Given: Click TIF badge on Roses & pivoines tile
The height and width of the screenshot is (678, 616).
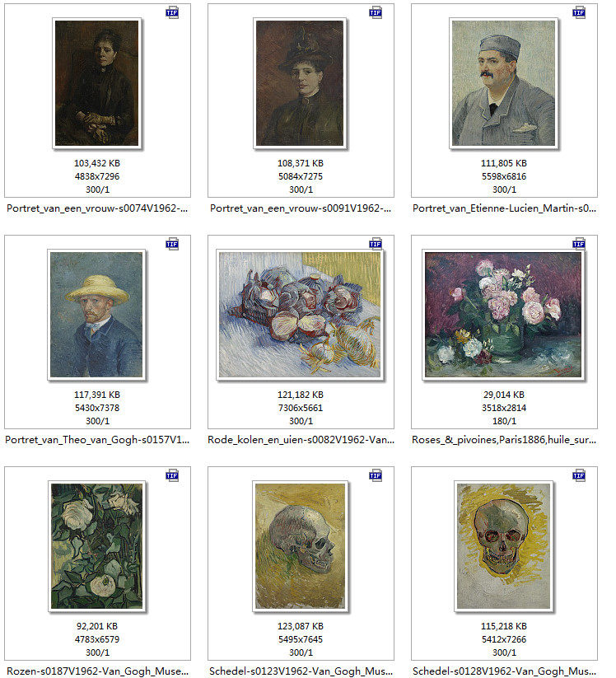Looking at the screenshot, I should [579, 244].
